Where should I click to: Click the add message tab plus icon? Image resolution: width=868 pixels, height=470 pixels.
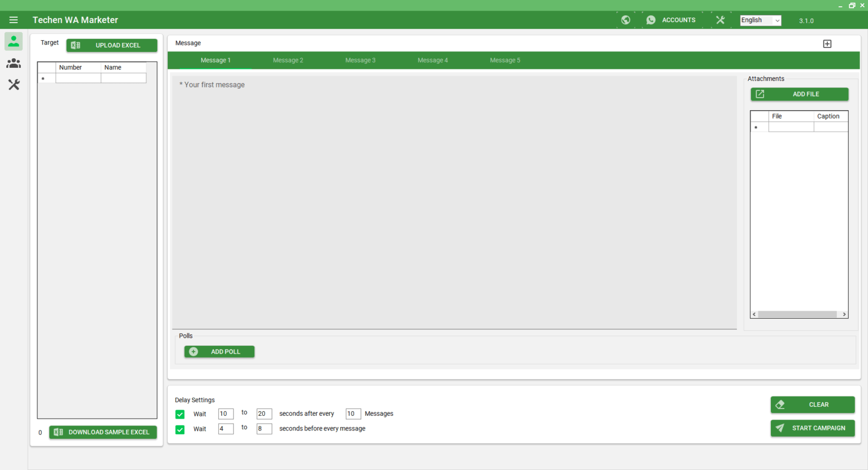[x=827, y=43]
